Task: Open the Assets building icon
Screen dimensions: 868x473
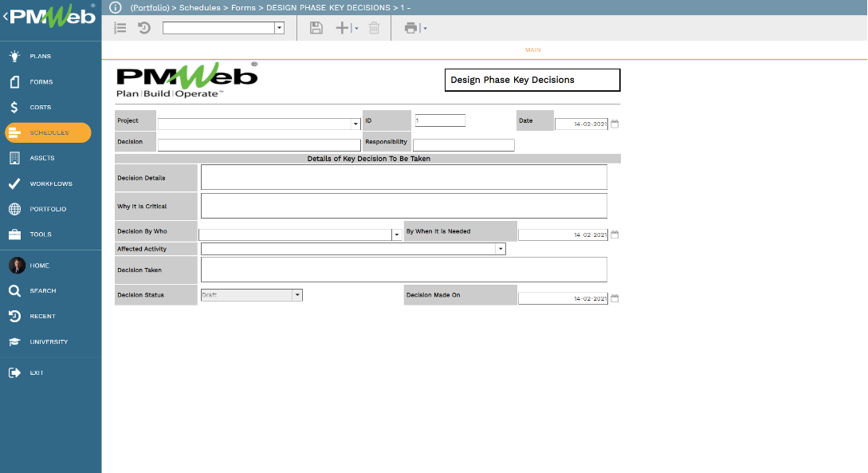Action: (x=15, y=159)
